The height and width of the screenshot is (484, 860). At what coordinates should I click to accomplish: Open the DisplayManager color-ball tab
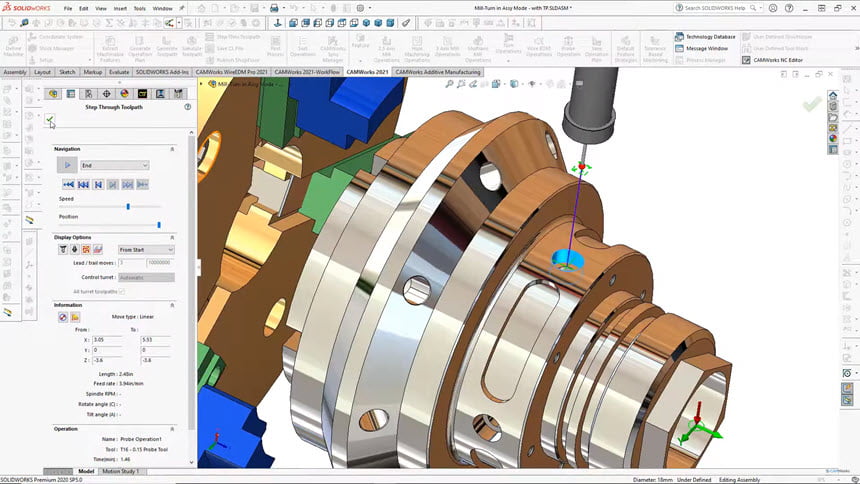[125, 94]
